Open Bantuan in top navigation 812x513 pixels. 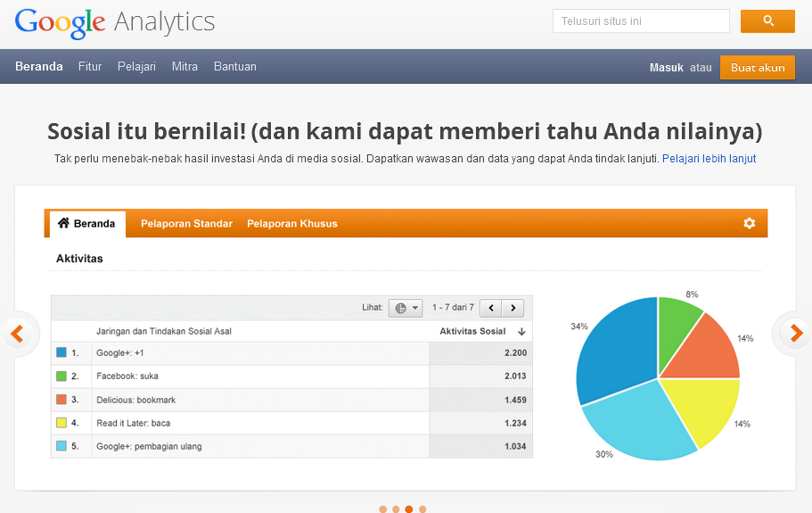click(235, 66)
